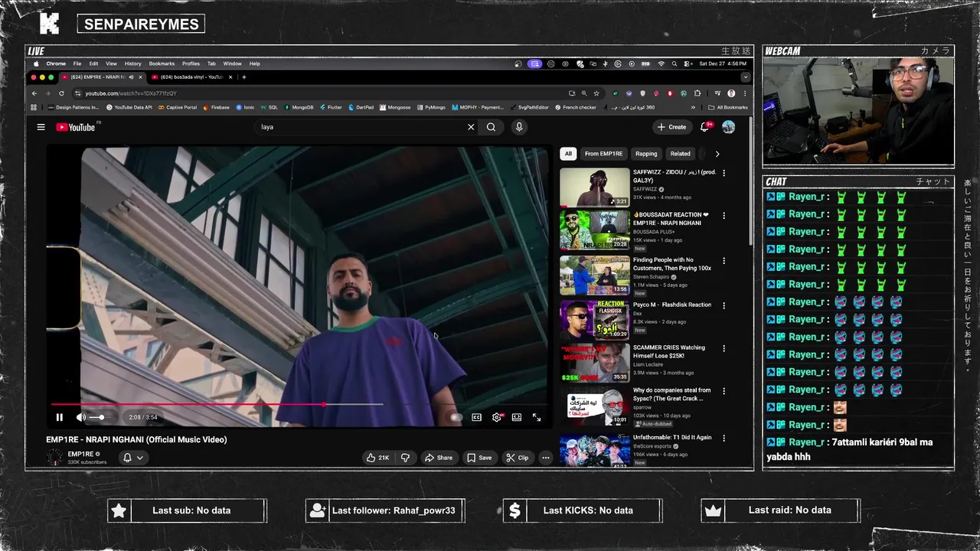Open EMP1RE channel avatar

(x=54, y=458)
